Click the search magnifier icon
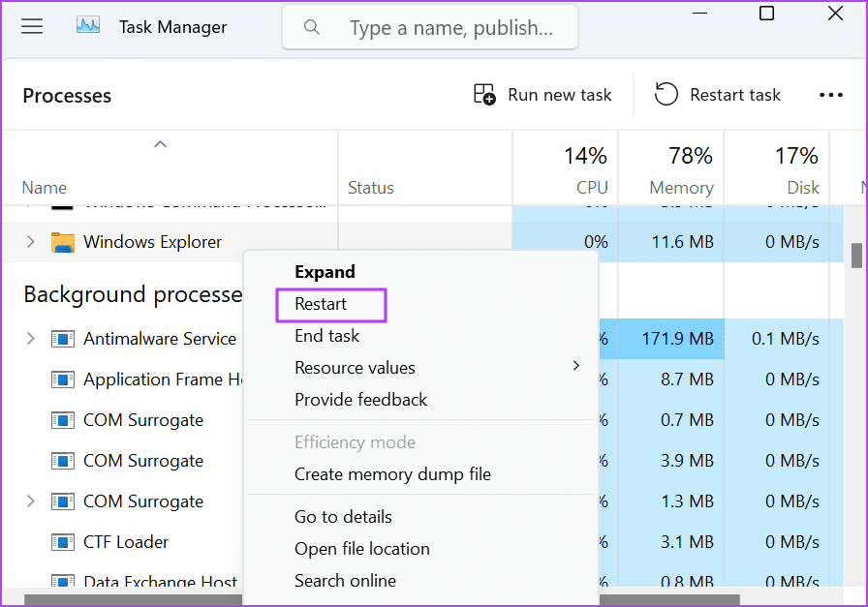 (x=311, y=27)
